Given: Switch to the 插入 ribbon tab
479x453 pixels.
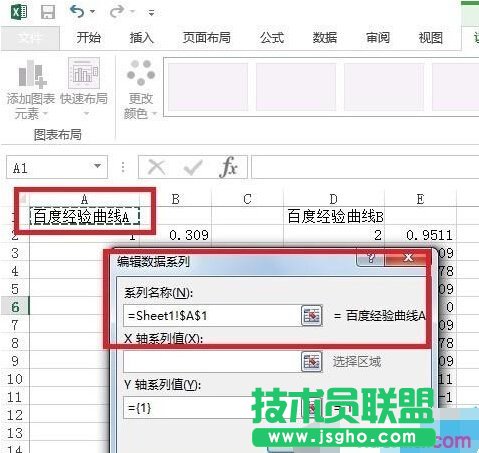Looking at the screenshot, I should [x=141, y=38].
